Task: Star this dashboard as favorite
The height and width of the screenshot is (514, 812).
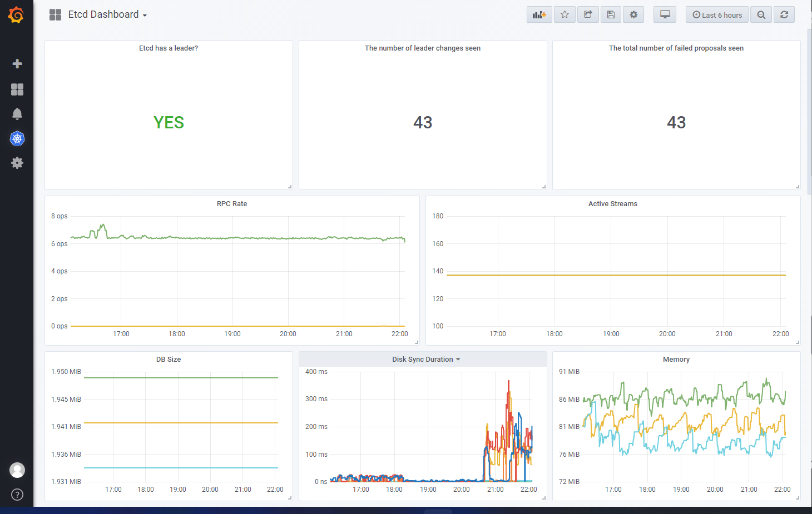Action: click(x=565, y=15)
